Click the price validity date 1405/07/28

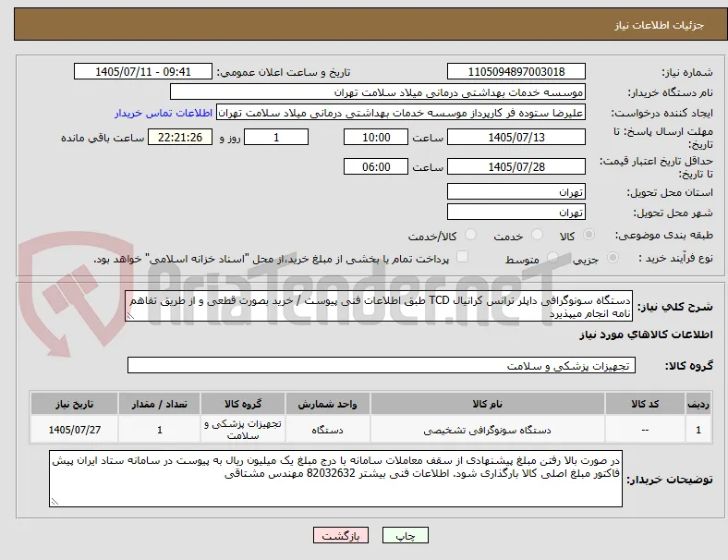click(x=516, y=166)
